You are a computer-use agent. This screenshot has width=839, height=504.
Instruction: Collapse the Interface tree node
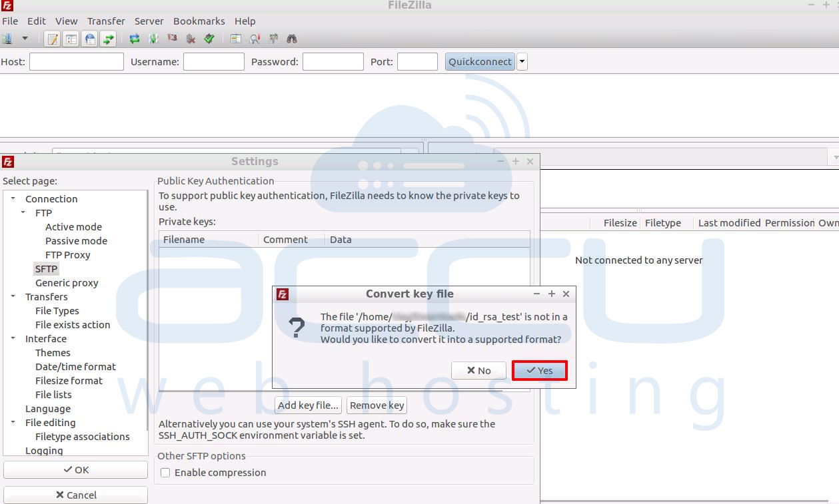[13, 338]
